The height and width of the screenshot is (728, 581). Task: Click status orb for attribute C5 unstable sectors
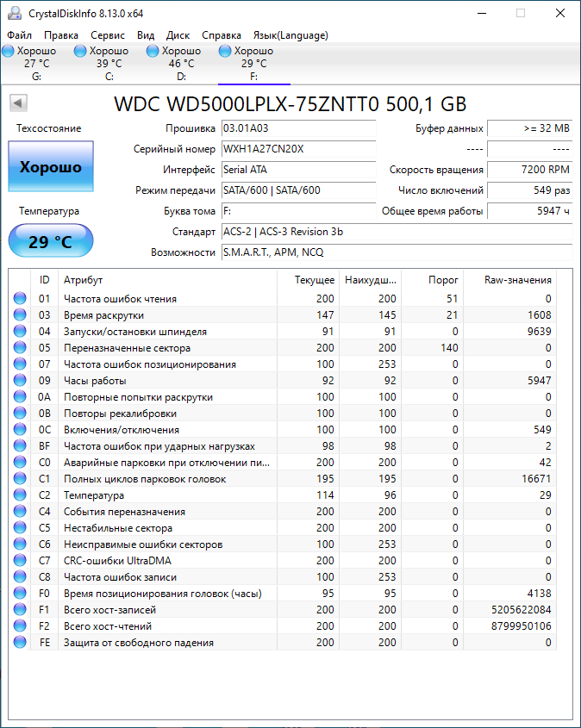point(20,527)
